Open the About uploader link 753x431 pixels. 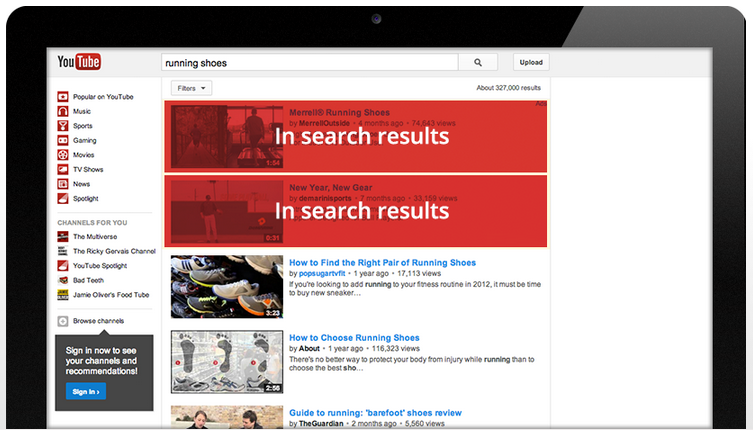309,348
